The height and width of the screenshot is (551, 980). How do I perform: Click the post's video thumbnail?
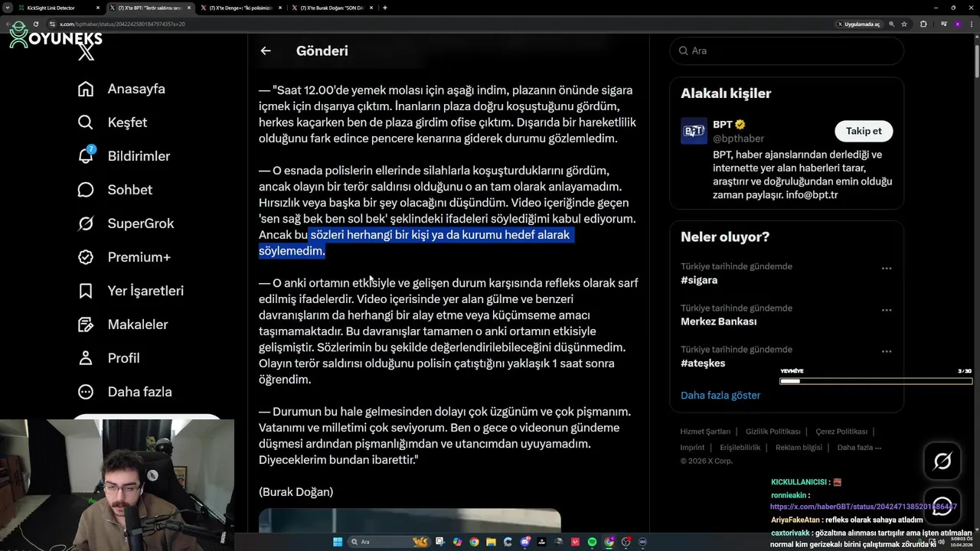tap(410, 520)
